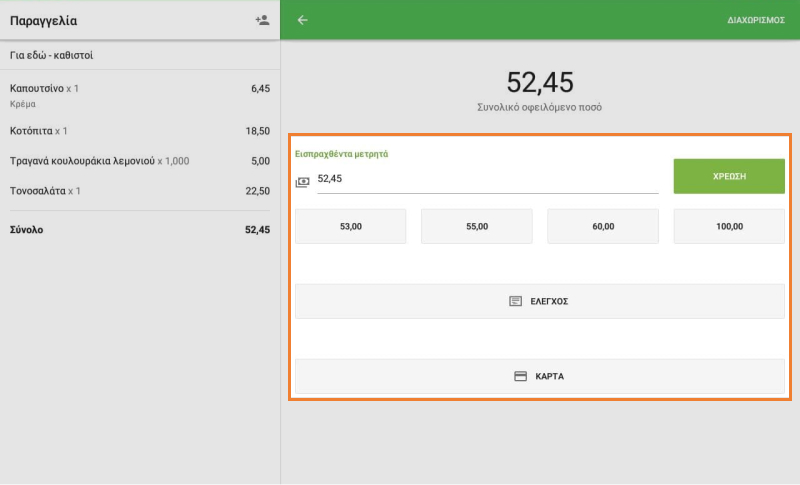The image size is (800, 485).
Task: Select the Καπουτσίνο order item
Action: (x=139, y=94)
